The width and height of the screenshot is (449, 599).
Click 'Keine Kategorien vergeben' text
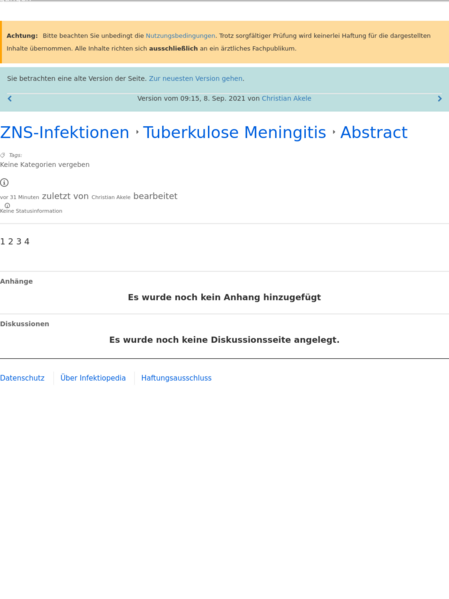tap(45, 165)
